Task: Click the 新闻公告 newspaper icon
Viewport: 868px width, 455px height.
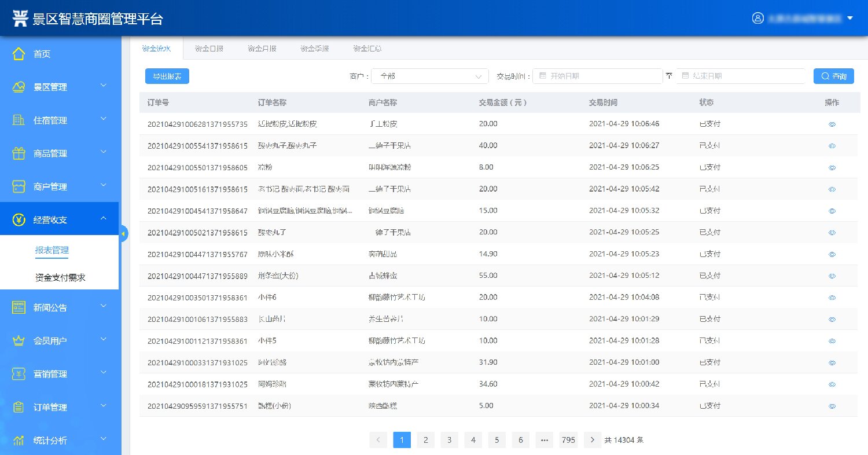Action: 19,307
